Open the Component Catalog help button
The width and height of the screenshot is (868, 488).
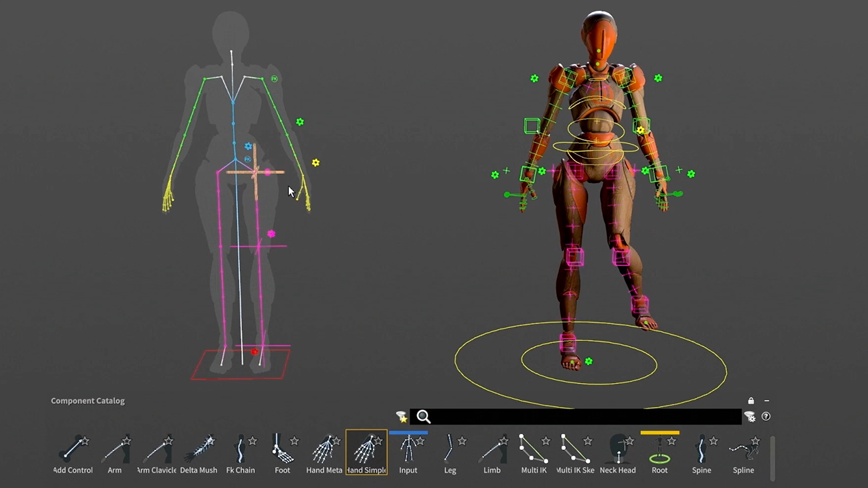click(766, 417)
